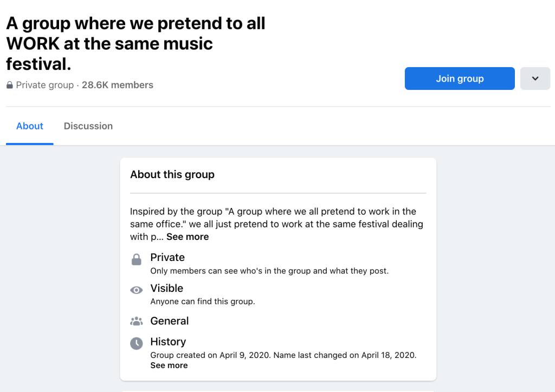Select the About tab

coord(30,126)
